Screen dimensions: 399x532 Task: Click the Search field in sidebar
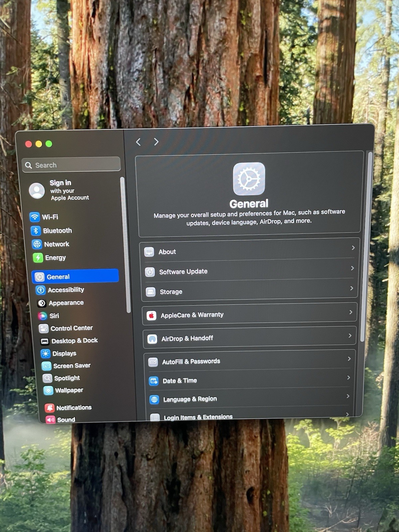(x=71, y=165)
